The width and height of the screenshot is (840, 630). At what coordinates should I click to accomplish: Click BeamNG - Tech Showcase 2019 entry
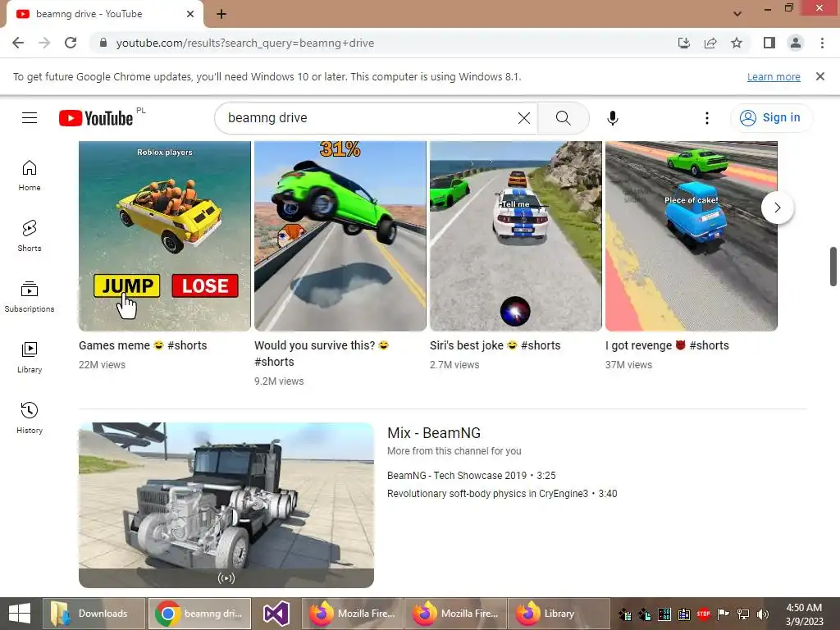click(472, 476)
